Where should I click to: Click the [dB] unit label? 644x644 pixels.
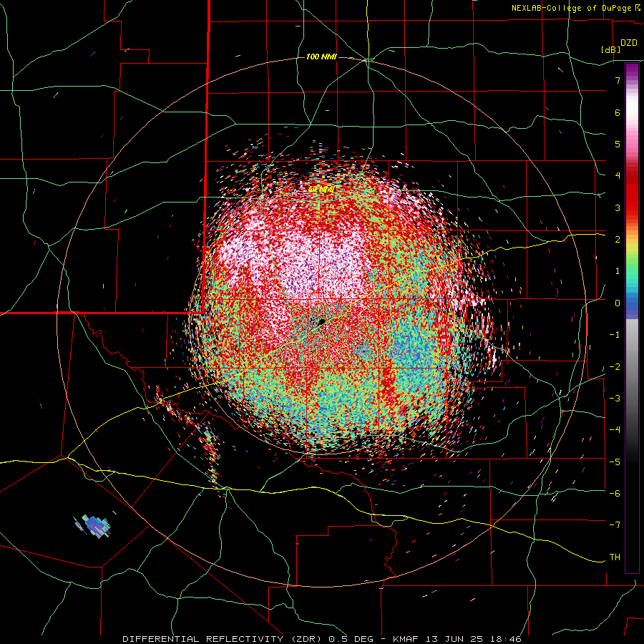[x=610, y=49]
